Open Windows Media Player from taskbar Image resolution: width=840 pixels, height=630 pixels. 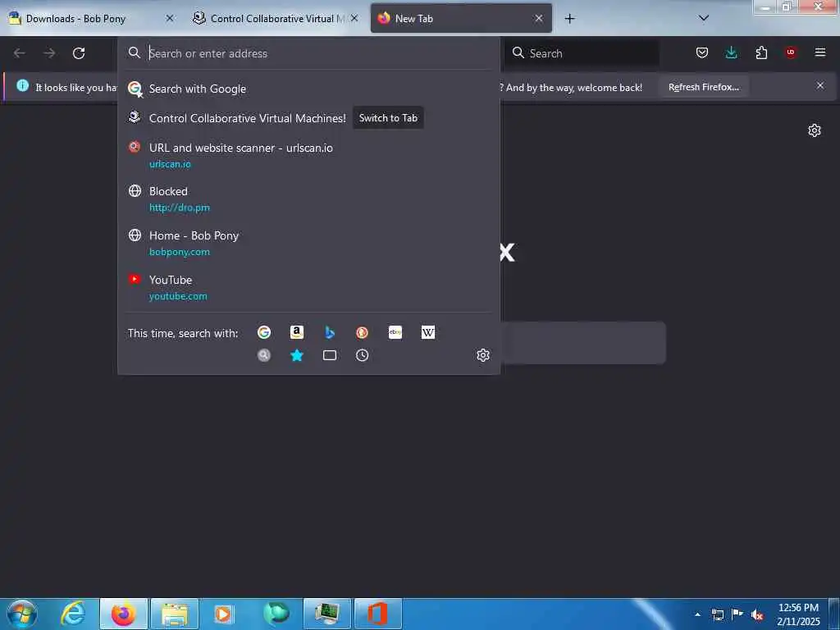coord(224,614)
